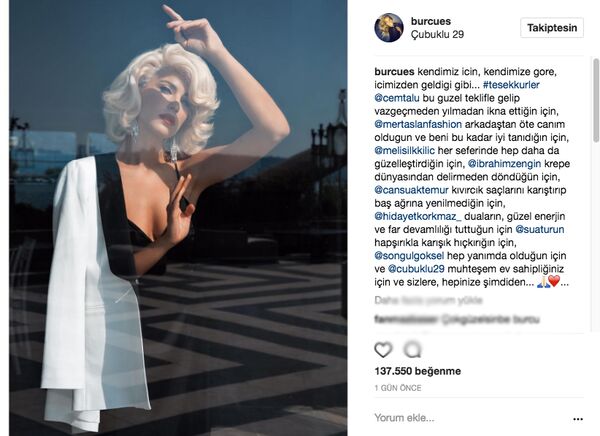Screen dimensions: 600x436
Task: Open the burcues profile avatar
Action: pos(389,28)
